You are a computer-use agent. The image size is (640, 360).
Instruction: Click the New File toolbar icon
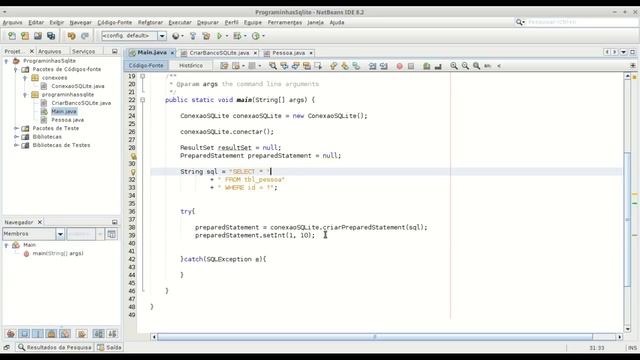(12, 36)
